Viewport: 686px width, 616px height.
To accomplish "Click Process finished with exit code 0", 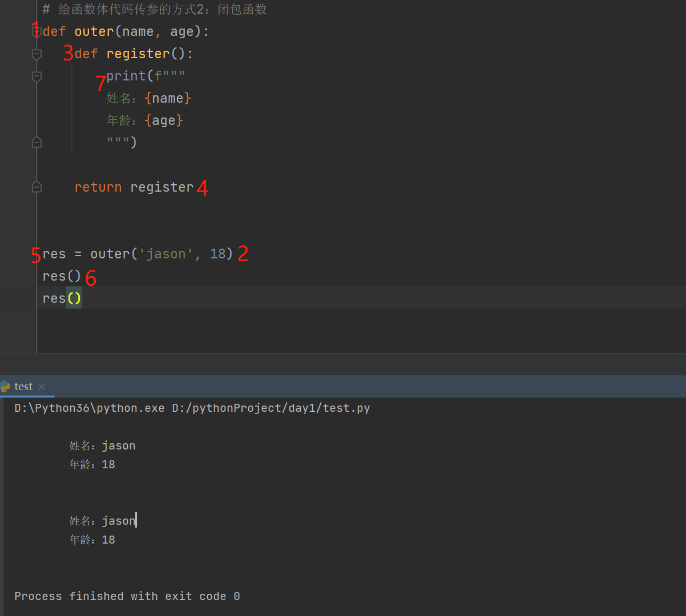I will tap(127, 596).
